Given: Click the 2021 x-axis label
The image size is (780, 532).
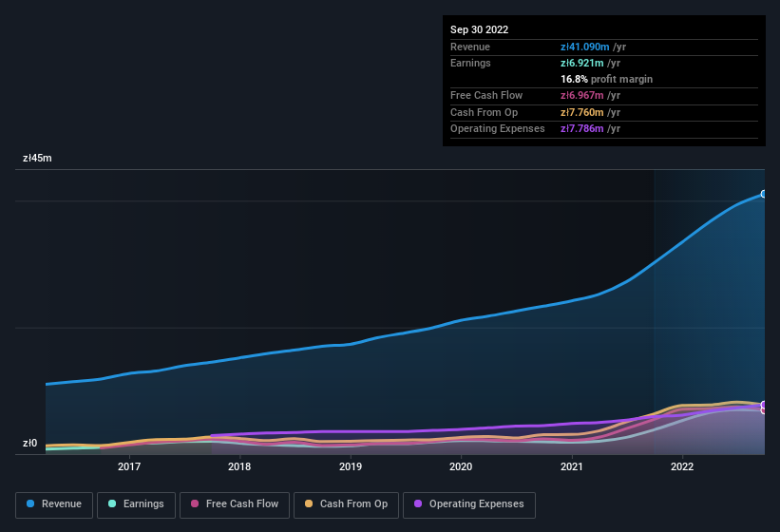Looking at the screenshot, I should pyautogui.click(x=572, y=466).
